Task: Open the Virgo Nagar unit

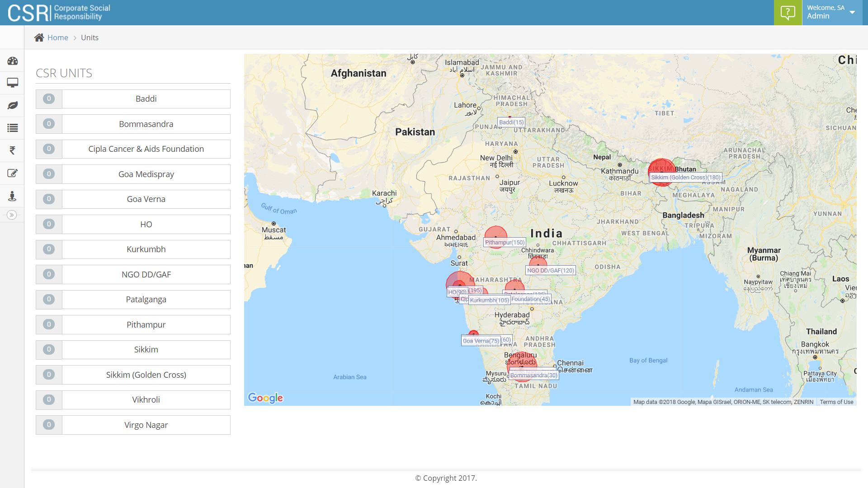Action: click(x=146, y=425)
